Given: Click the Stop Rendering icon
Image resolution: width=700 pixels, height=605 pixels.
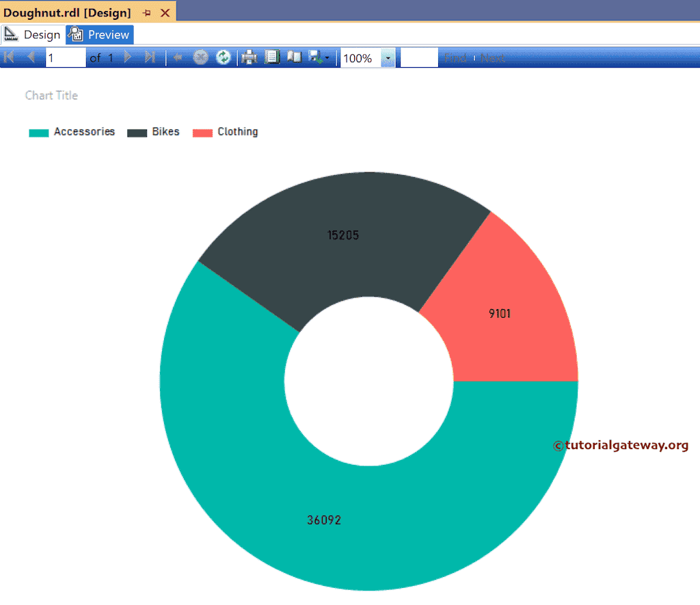Looking at the screenshot, I should pyautogui.click(x=200, y=57).
